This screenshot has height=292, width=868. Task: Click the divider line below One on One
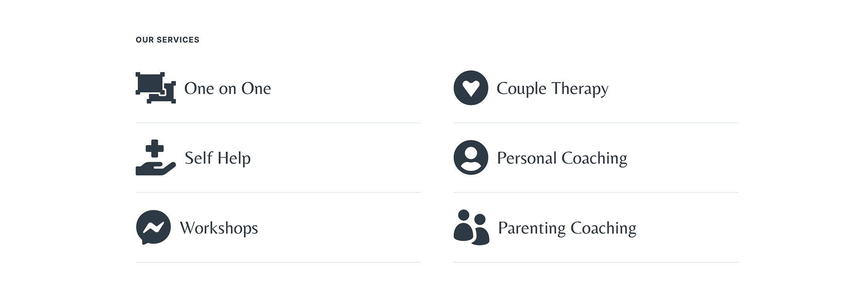pyautogui.click(x=278, y=123)
